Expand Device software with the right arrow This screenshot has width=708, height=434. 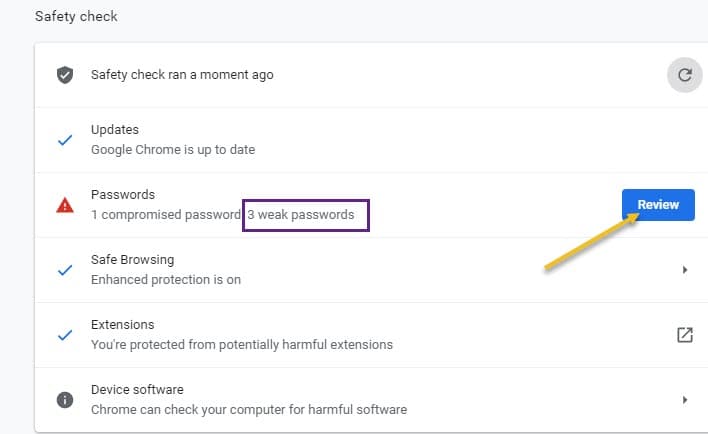(x=685, y=399)
